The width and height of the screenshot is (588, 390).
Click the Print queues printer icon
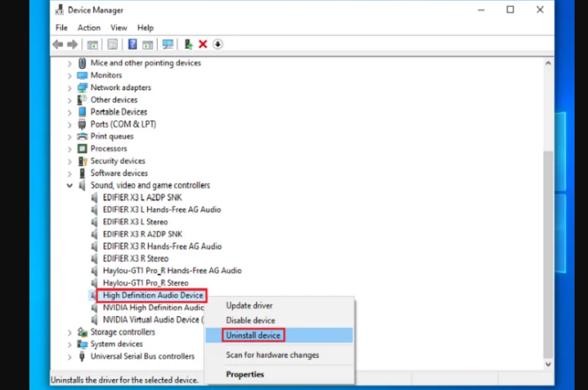coord(82,136)
